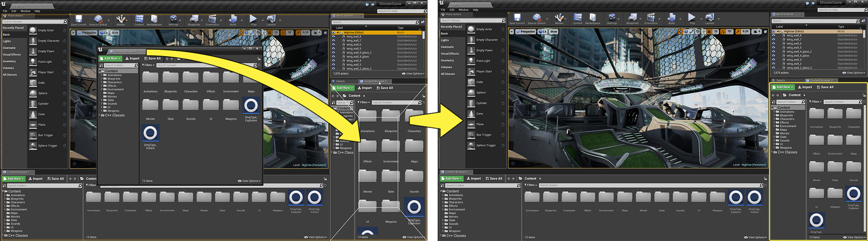The height and width of the screenshot is (241, 868).
Task: Expand the Animations folder in floating Content Browser 2
Action: point(102,75)
